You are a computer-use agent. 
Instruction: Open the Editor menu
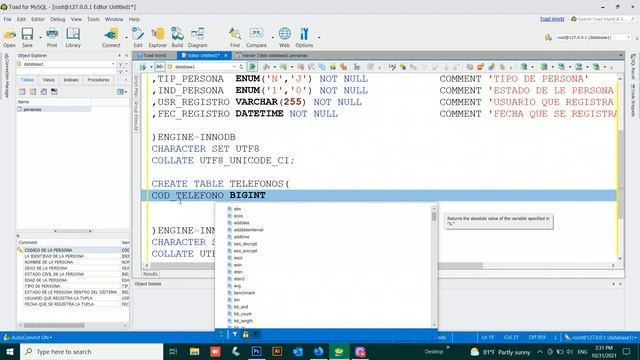[x=38, y=19]
